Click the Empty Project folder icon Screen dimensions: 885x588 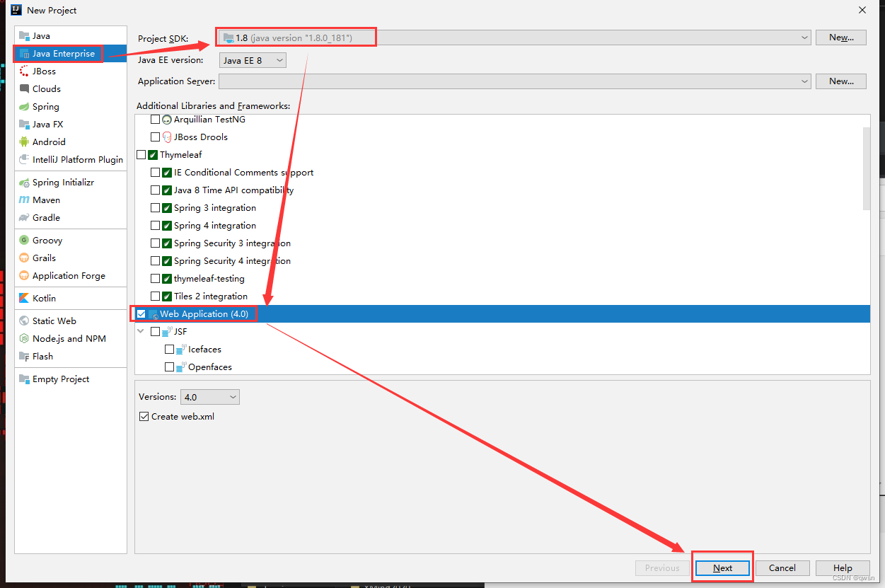click(25, 379)
